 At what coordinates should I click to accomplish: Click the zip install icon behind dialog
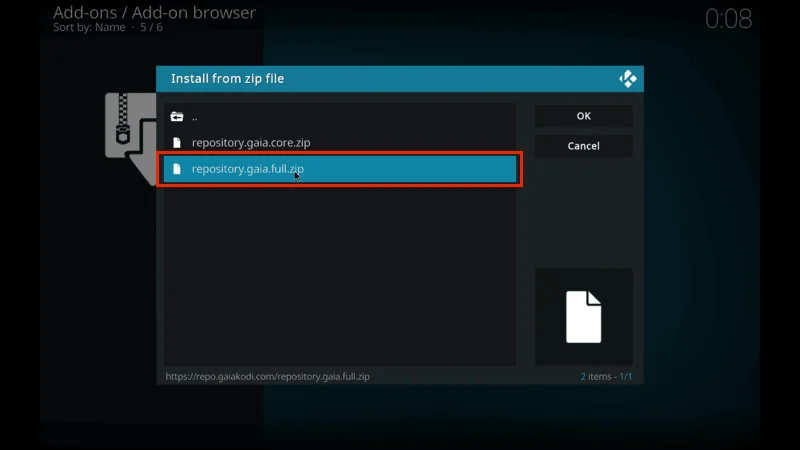[x=131, y=138]
